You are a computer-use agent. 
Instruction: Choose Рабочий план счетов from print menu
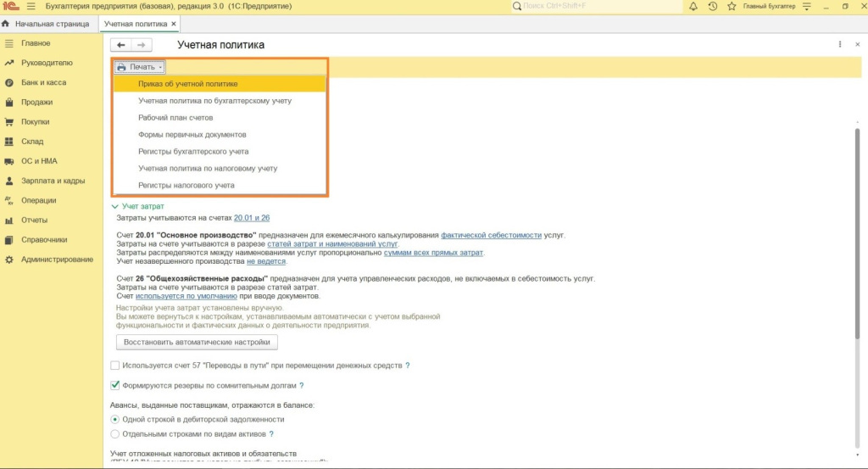click(x=175, y=118)
